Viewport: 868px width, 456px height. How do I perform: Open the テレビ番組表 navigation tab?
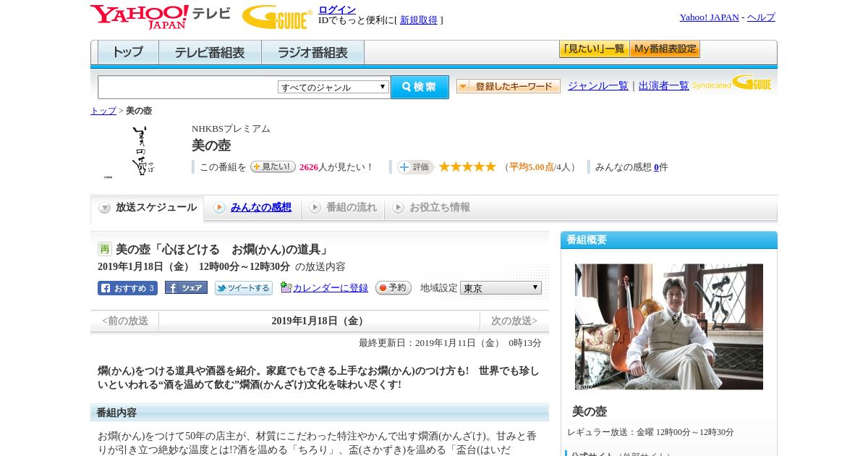[210, 52]
